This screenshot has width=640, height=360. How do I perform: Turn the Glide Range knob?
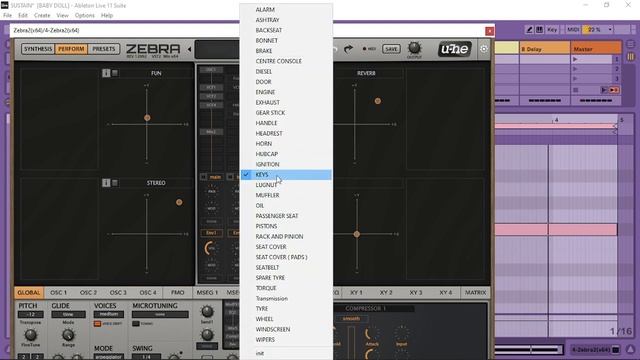coord(68,335)
